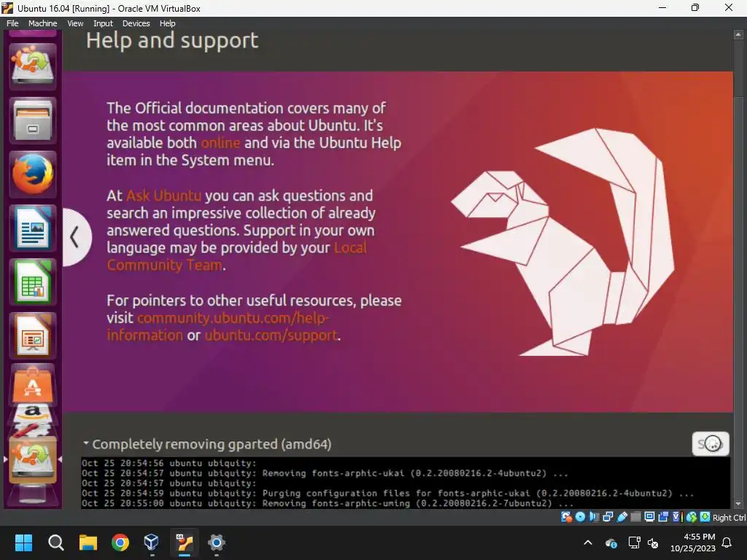The height and width of the screenshot is (560, 747).
Task: Open the Devices menu
Action: 136,23
